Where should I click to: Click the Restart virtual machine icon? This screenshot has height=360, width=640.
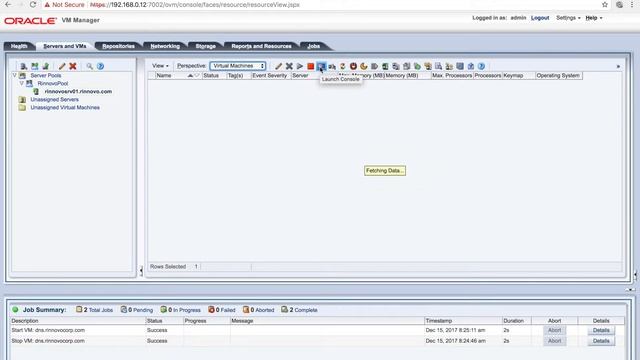342,66
